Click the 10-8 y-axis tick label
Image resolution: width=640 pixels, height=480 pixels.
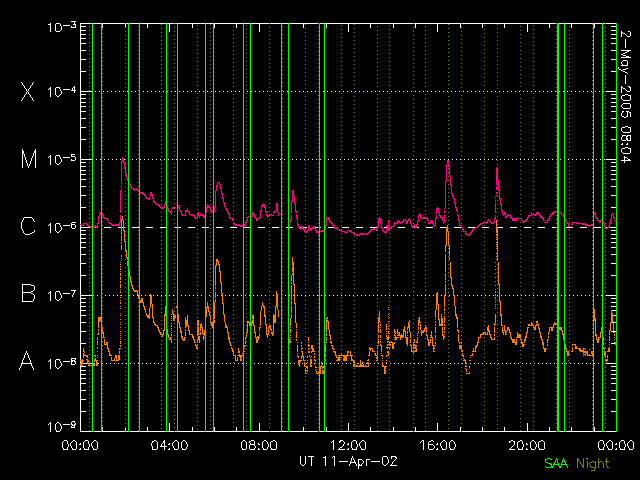click(x=62, y=363)
